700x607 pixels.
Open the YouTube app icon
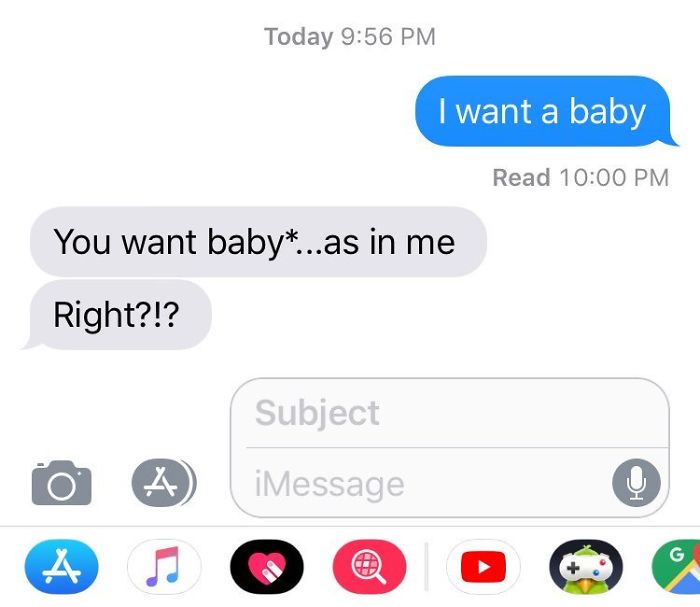[483, 567]
